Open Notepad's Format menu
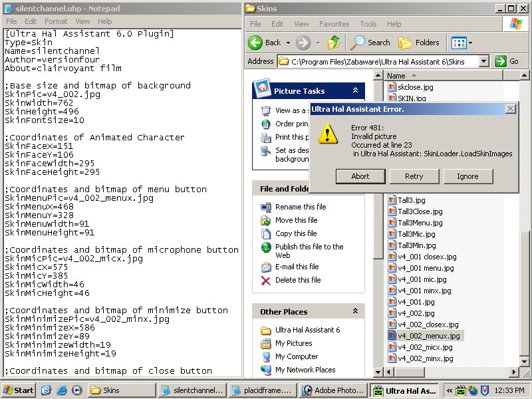Image resolution: width=532 pixels, height=399 pixels. point(56,21)
